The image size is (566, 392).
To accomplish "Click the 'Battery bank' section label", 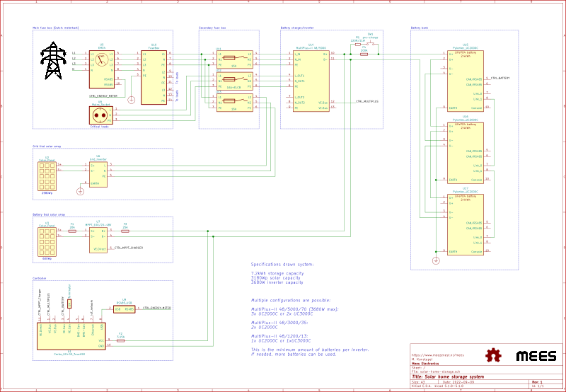I will [420, 28].
